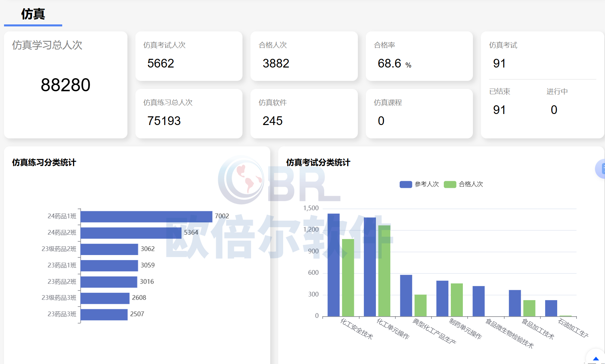Image resolution: width=605 pixels, height=364 pixels.
Task: Click the green 合格人次 legend swatch
Action: pos(450,185)
